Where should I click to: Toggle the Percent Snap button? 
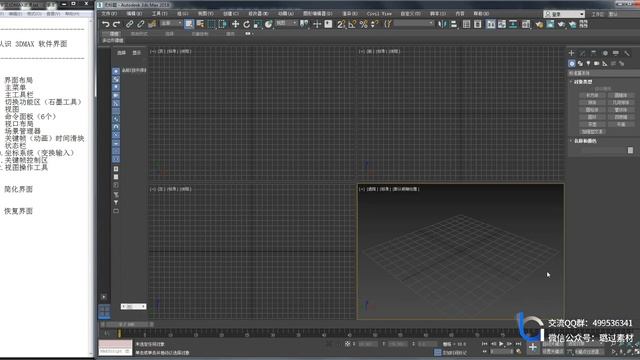click(363, 24)
